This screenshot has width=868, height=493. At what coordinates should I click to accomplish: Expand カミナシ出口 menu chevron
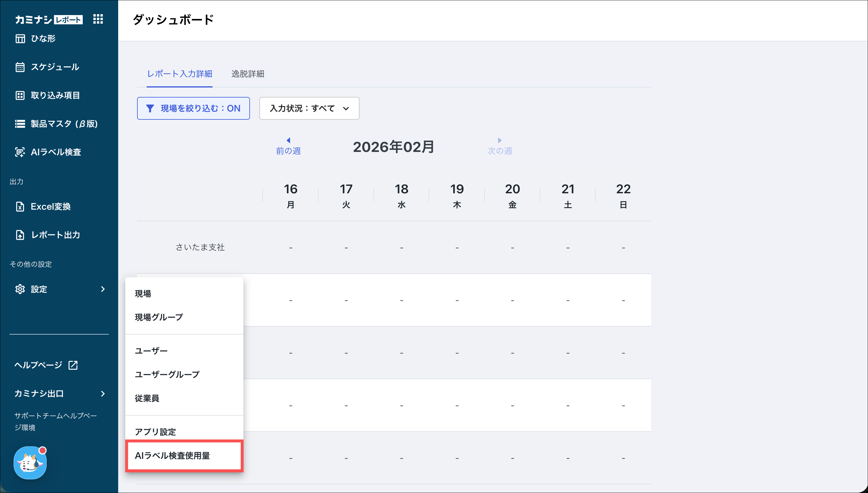click(103, 393)
